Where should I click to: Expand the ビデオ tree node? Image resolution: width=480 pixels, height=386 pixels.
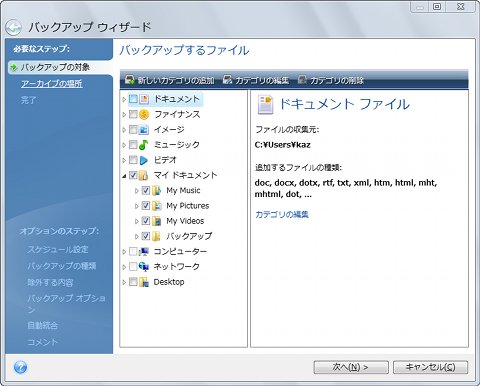124,160
